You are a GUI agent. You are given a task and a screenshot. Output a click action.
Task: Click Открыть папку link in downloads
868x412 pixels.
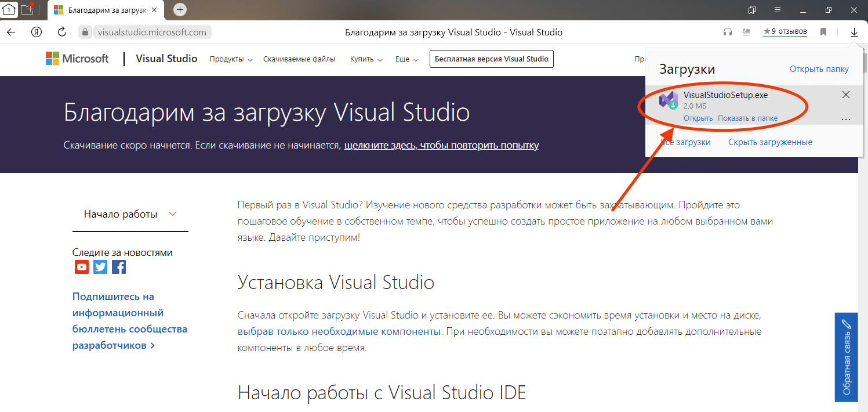pyautogui.click(x=819, y=69)
